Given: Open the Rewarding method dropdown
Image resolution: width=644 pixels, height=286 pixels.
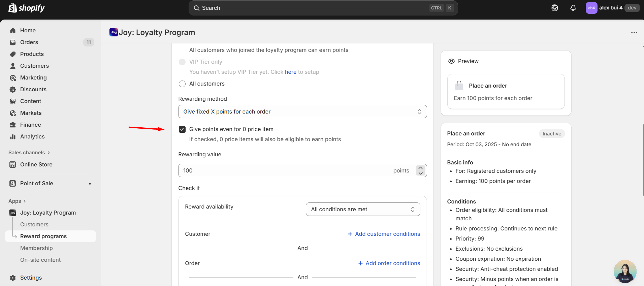Looking at the screenshot, I should pos(302,112).
